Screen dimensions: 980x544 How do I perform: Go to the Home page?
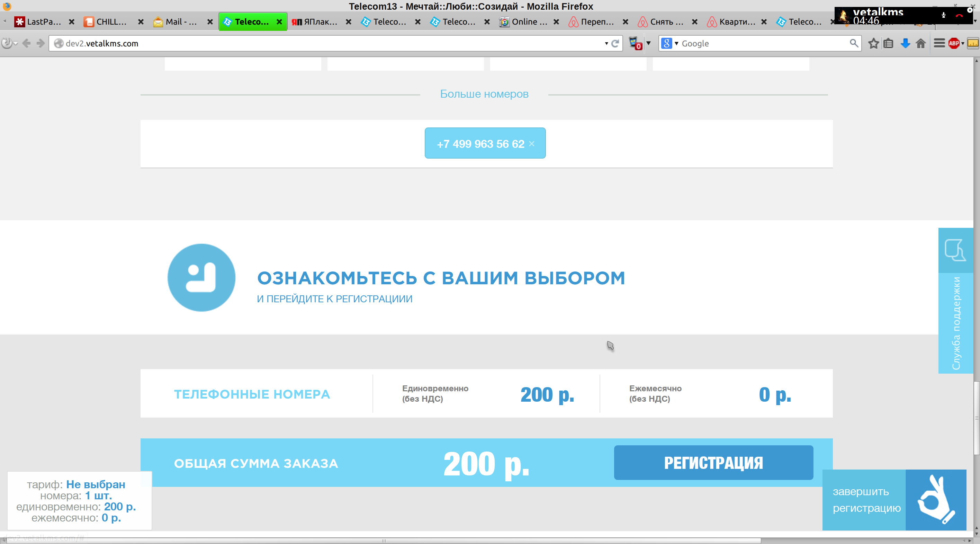point(921,43)
